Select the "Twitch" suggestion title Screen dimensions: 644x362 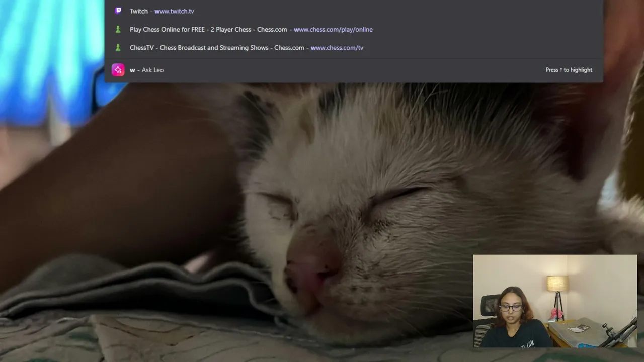pos(139,11)
